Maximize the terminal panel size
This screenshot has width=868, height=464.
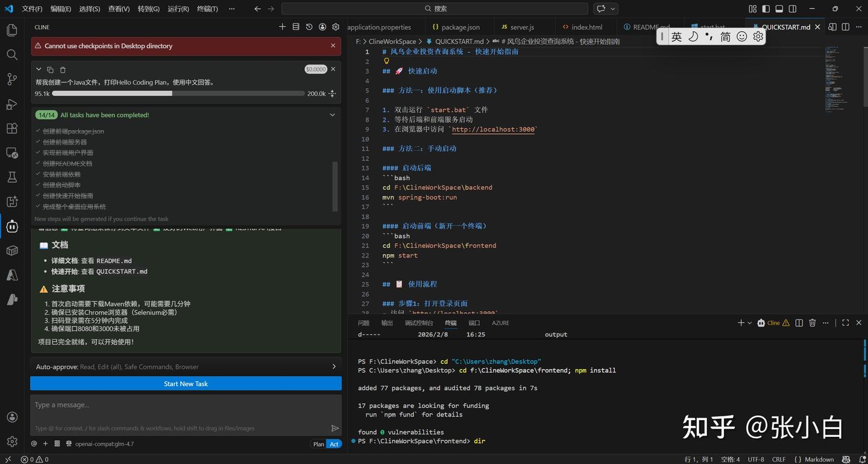(x=845, y=323)
